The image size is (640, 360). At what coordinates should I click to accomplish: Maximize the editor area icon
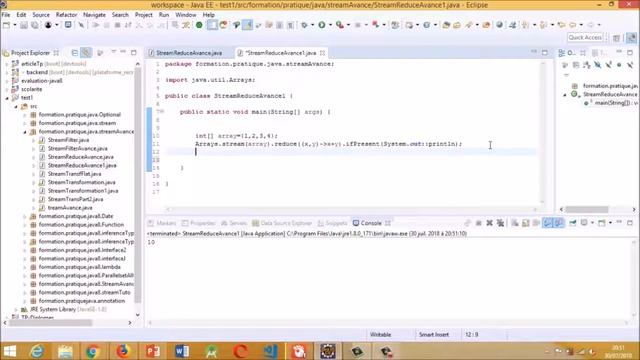(x=545, y=53)
